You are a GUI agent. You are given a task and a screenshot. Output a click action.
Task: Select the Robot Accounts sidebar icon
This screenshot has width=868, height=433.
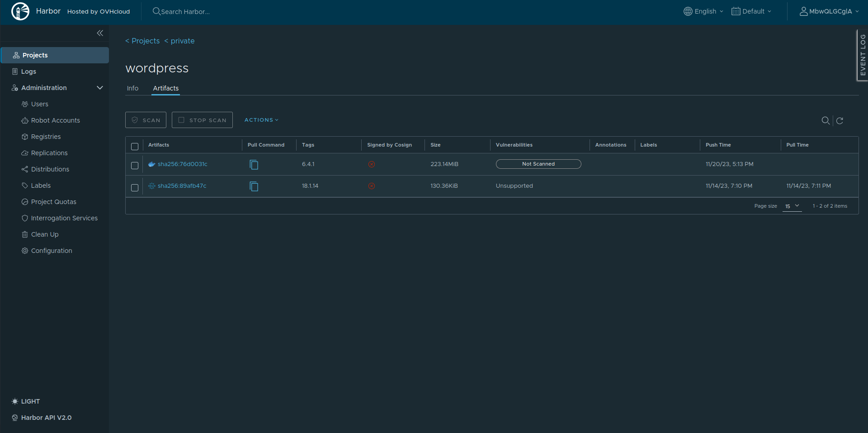(25, 120)
